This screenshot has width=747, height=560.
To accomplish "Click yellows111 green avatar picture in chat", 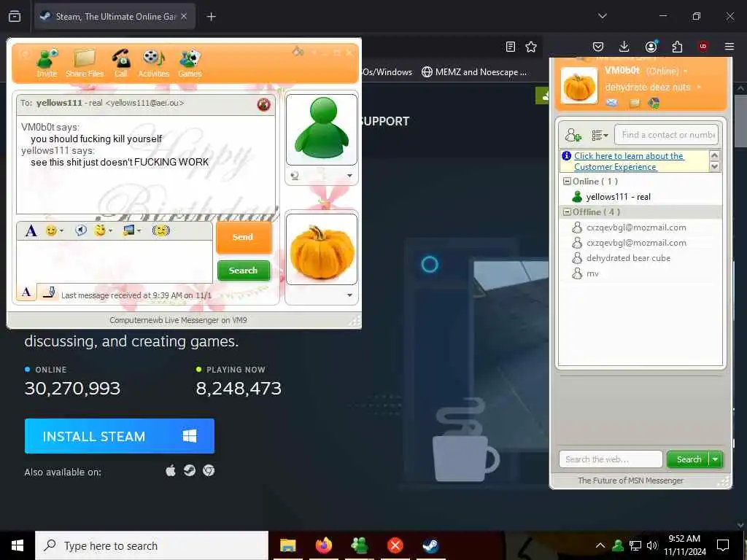I will pyautogui.click(x=322, y=130).
